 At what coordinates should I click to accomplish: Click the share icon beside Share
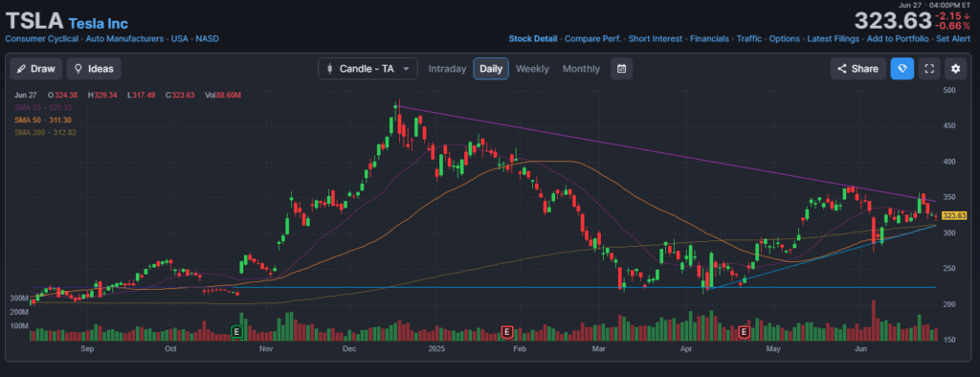click(x=842, y=69)
